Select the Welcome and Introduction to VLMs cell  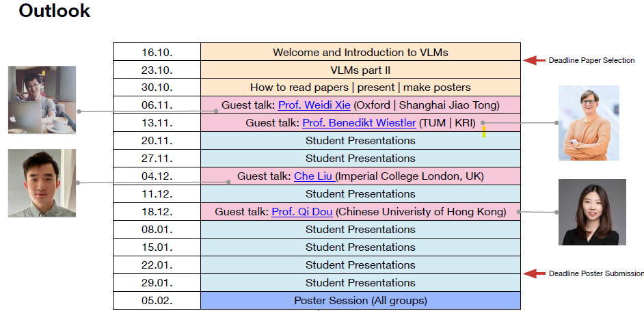click(360, 52)
